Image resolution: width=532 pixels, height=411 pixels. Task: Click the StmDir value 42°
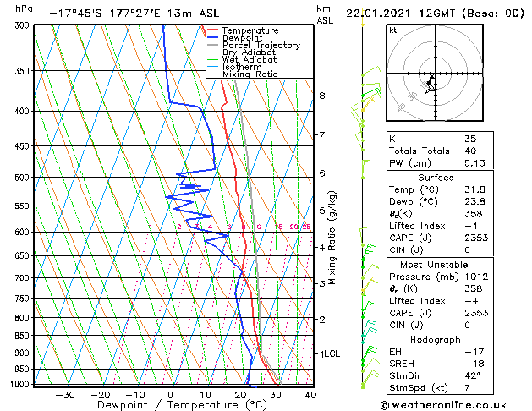[x=473, y=375]
